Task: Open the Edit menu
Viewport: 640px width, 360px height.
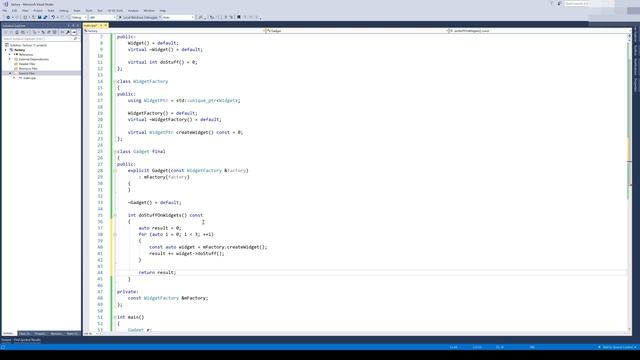Action: (14, 11)
